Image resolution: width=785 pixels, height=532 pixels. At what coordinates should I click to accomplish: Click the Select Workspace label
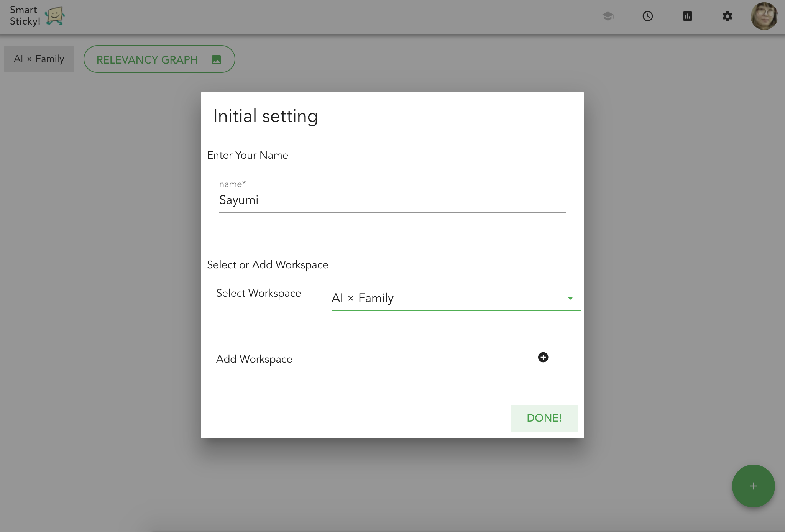258,293
